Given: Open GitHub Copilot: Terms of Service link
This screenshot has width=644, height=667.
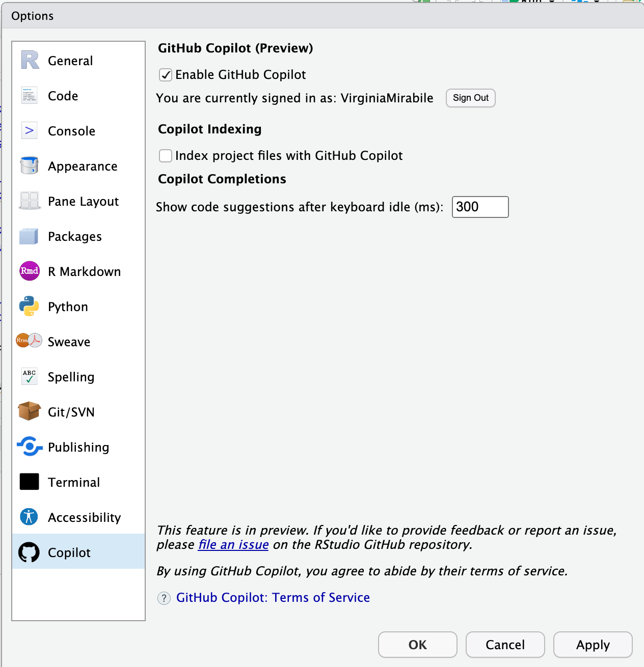Looking at the screenshot, I should pos(273,597).
